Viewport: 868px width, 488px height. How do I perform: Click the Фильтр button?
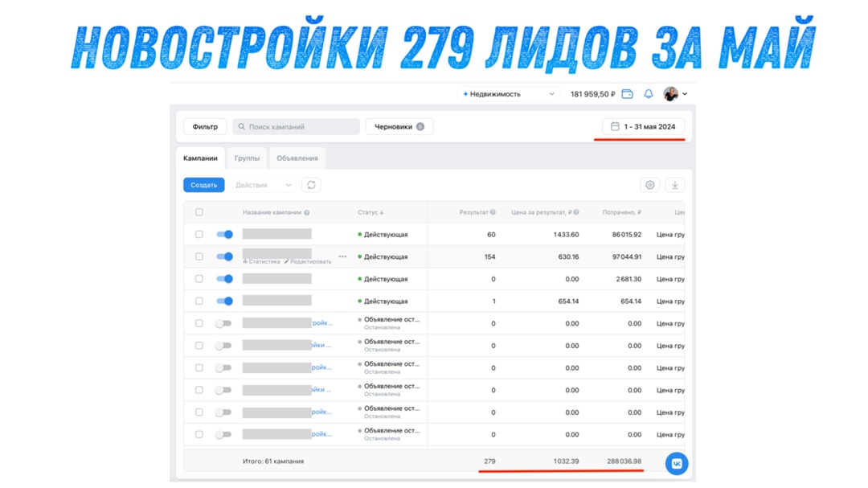(x=205, y=127)
